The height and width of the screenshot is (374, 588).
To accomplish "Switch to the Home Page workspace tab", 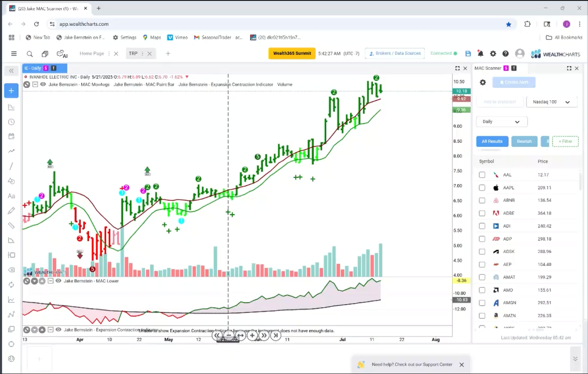I will 92,53.
